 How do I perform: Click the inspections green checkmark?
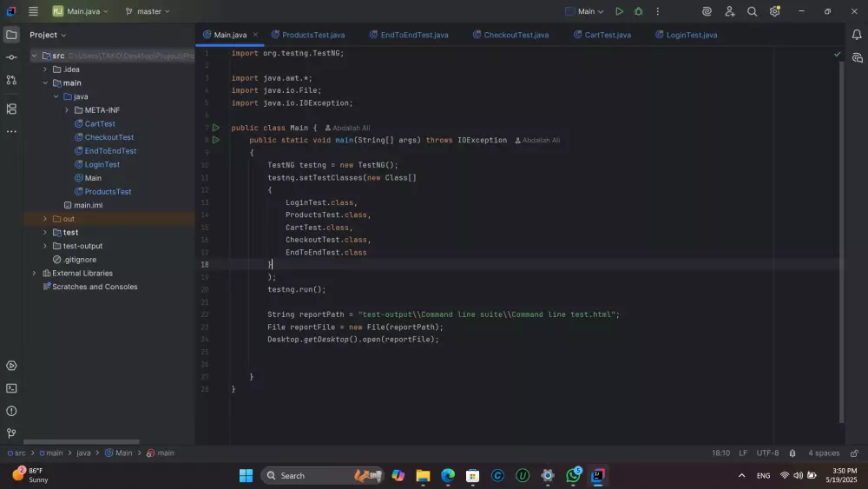click(x=837, y=54)
